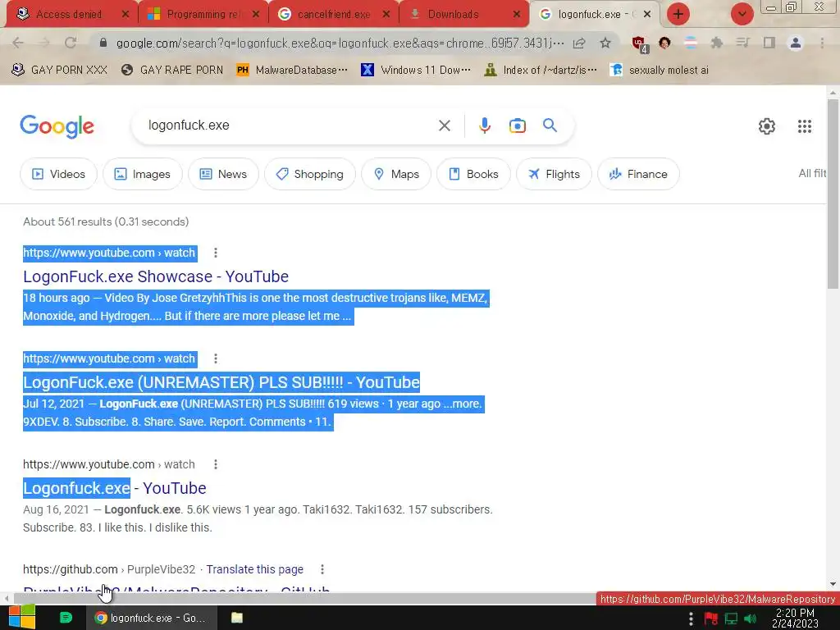Filter results by Shopping
Screen dimensions: 840x630
(x=309, y=174)
